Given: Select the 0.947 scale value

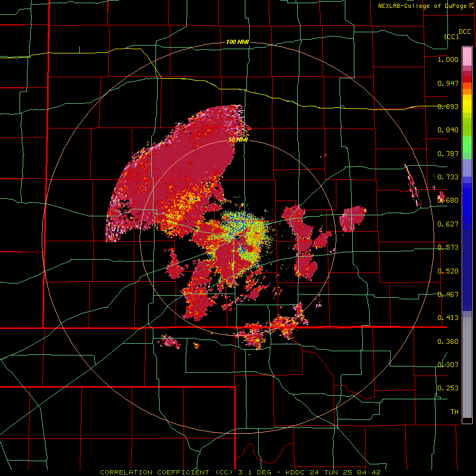Looking at the screenshot, I should point(448,83).
